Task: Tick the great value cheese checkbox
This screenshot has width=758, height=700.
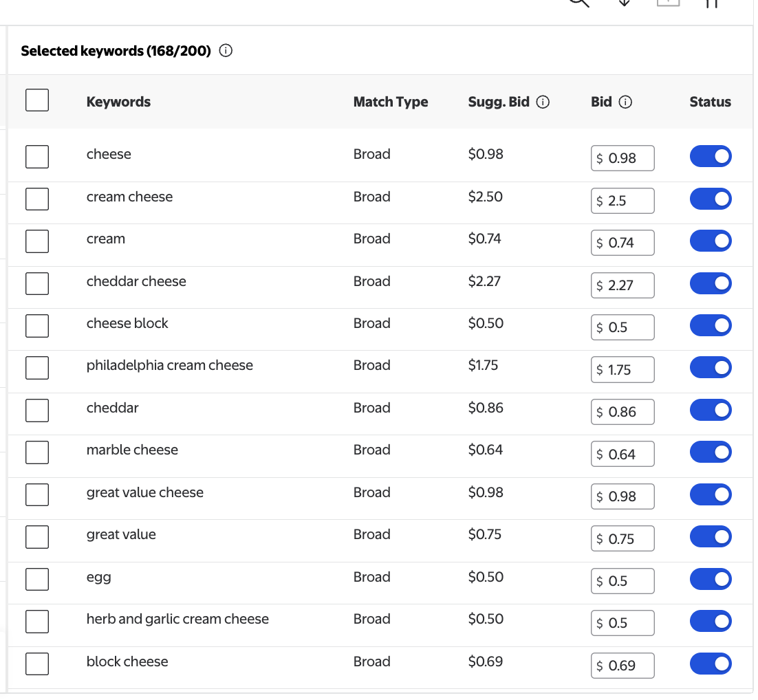Action: pos(37,494)
